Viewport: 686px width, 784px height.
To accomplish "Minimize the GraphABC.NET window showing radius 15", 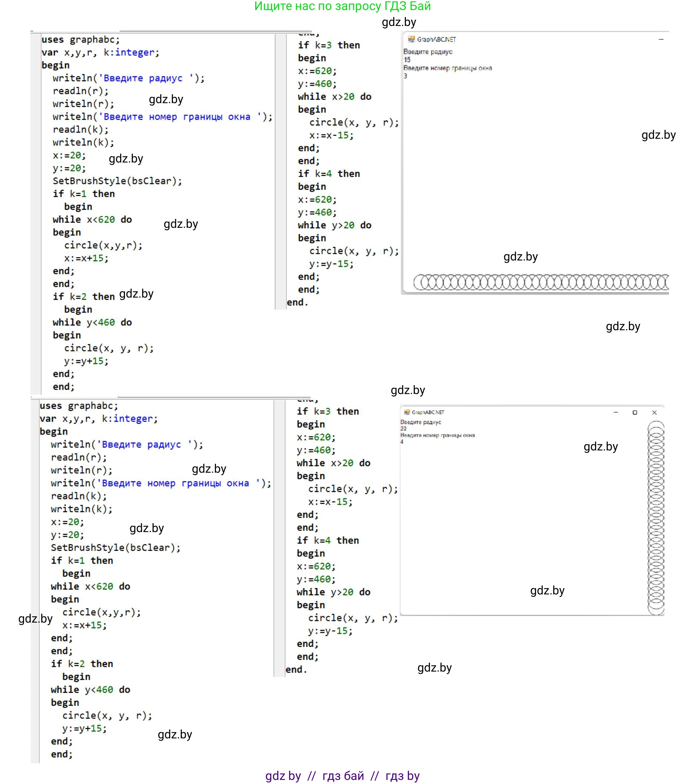I will [x=661, y=39].
